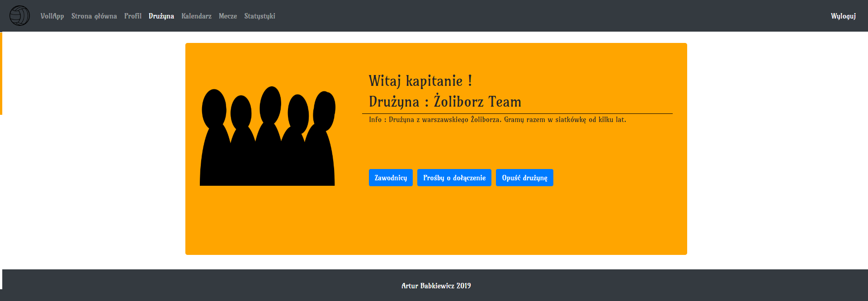Click Wyloguj to log out
868x301 pixels.
[843, 16]
